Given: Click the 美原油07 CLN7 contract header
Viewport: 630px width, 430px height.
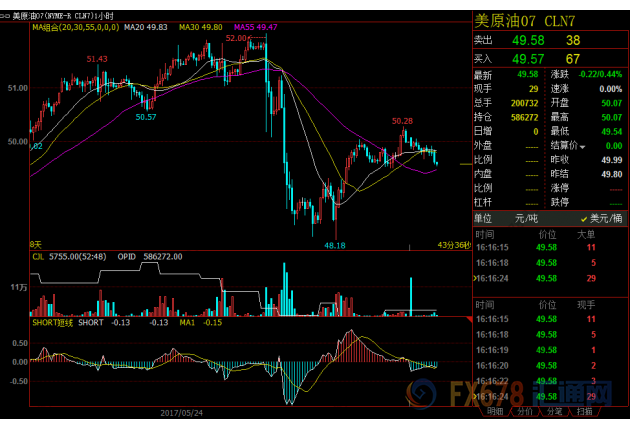Looking at the screenshot, I should [522, 19].
